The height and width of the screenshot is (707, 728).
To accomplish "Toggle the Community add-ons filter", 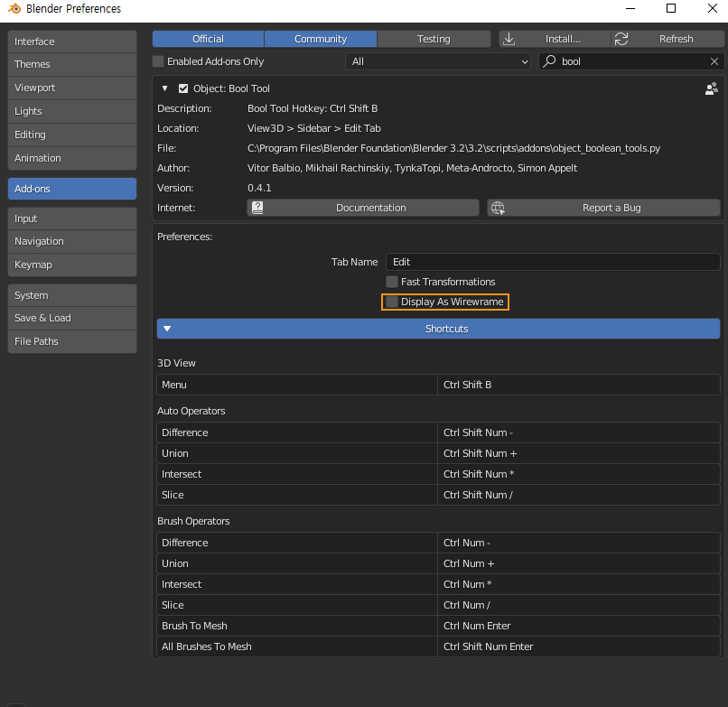I will pos(321,39).
